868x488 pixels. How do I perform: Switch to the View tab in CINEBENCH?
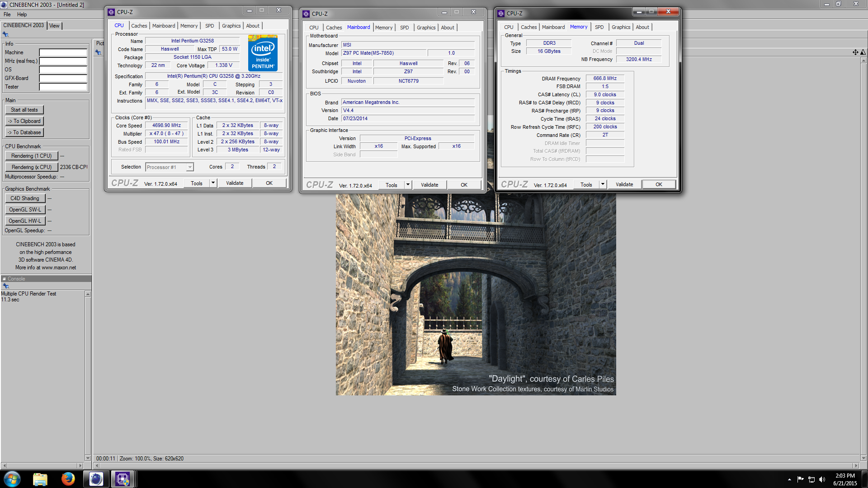[54, 26]
